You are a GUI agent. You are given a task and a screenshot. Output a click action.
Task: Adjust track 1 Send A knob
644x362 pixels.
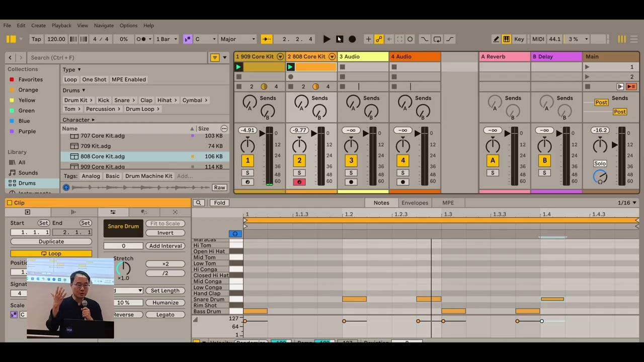click(x=250, y=103)
